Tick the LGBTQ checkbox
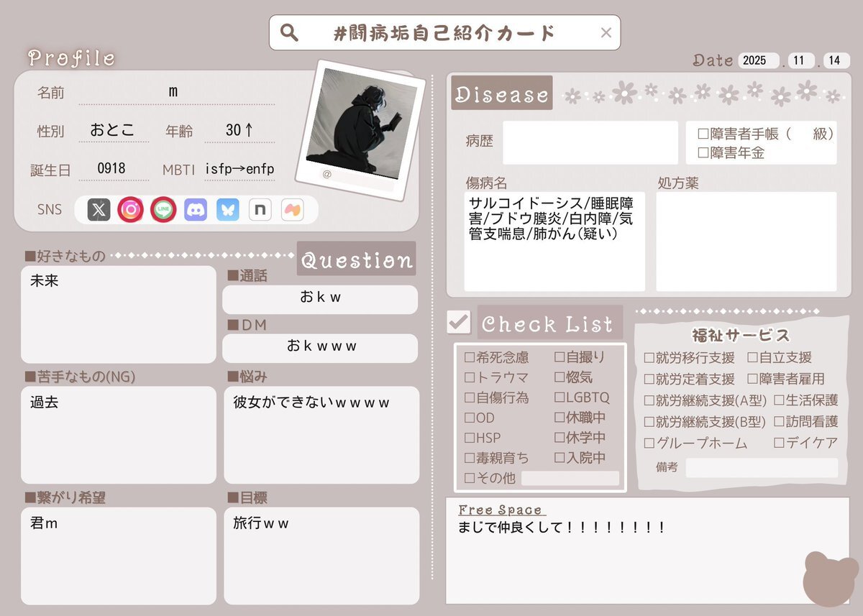The width and height of the screenshot is (863, 616). (560, 397)
